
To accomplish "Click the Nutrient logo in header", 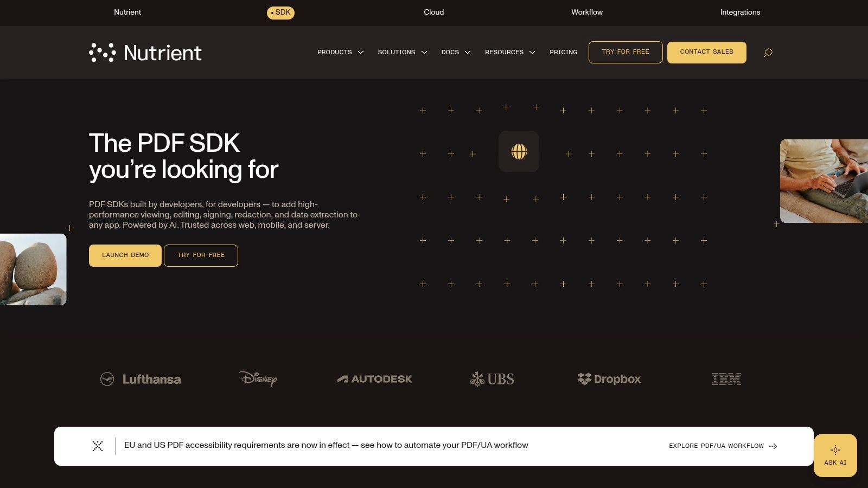I will pos(145,53).
